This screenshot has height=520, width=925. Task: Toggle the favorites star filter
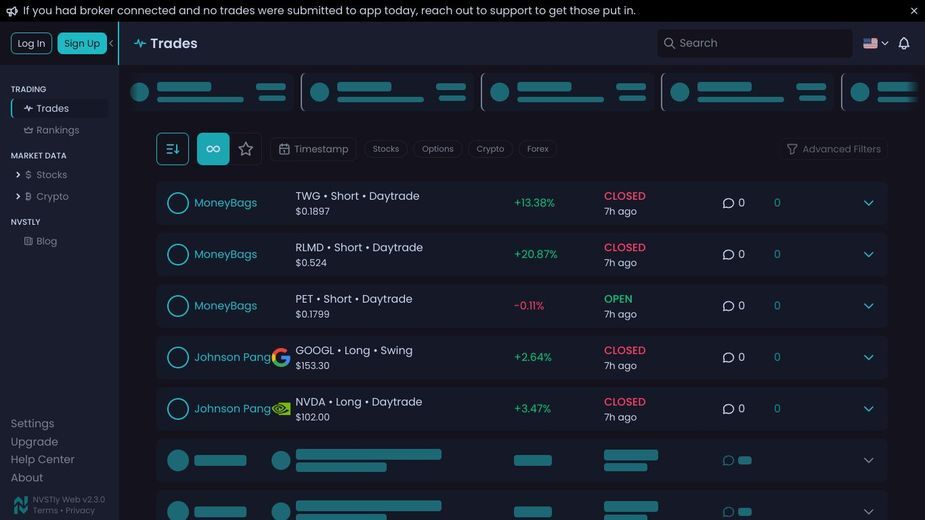pos(245,149)
